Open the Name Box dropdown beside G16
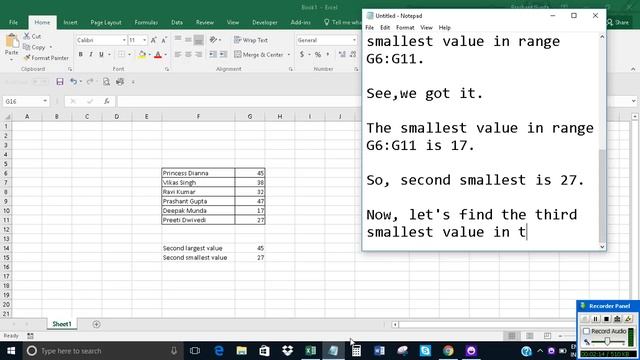 tap(45, 101)
